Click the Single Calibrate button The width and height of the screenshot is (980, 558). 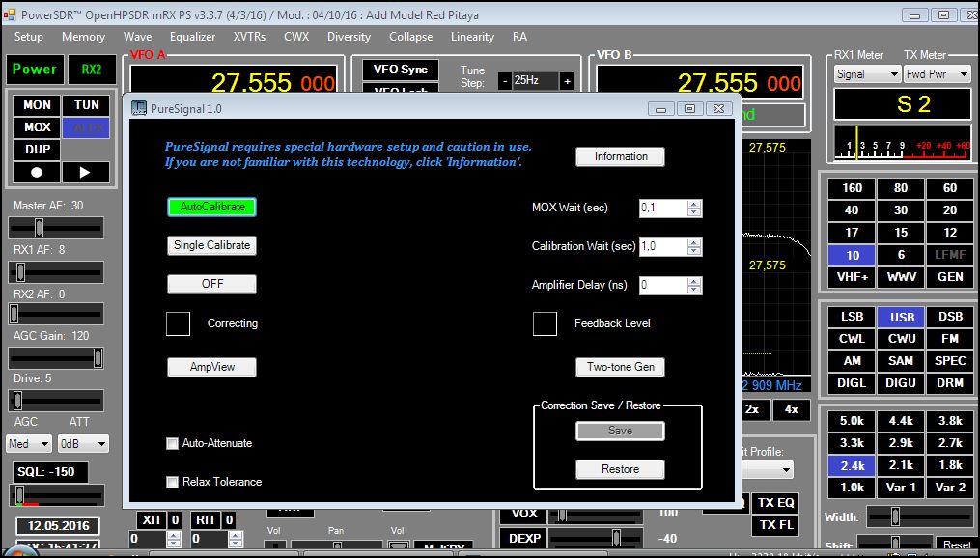[x=211, y=245]
